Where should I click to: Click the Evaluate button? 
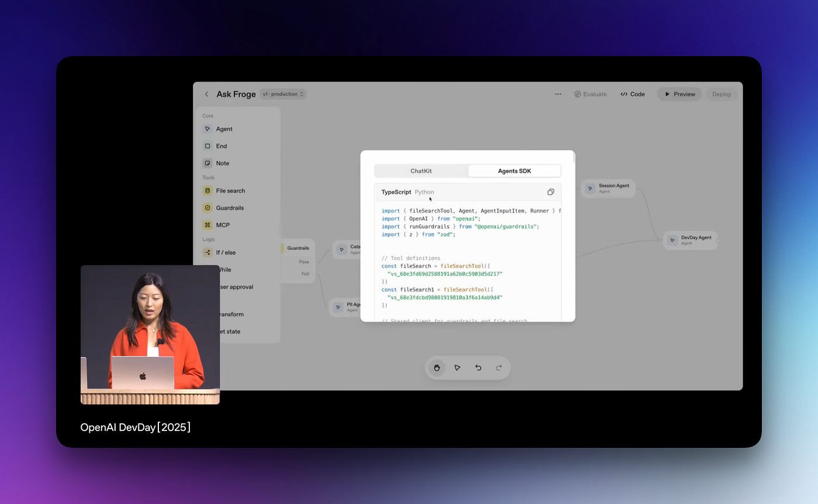[590, 94]
